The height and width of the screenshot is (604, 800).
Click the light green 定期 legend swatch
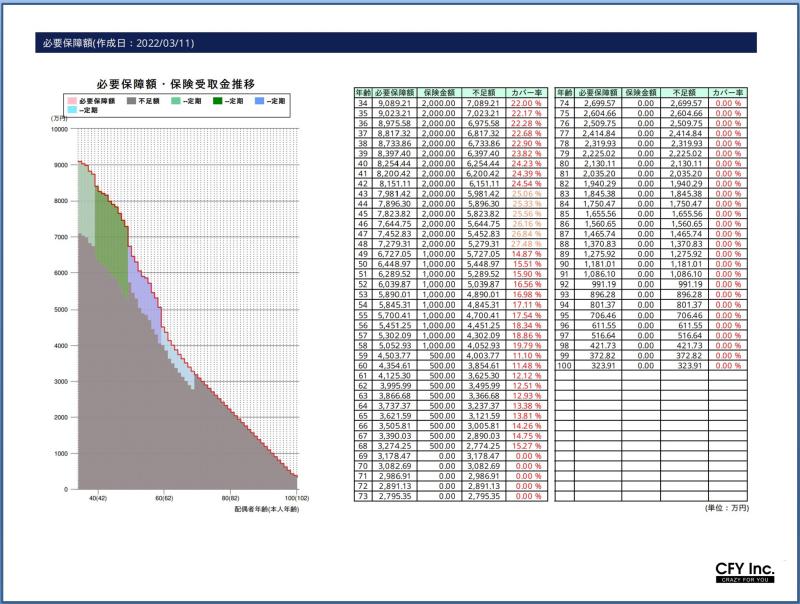pyautogui.click(x=174, y=101)
